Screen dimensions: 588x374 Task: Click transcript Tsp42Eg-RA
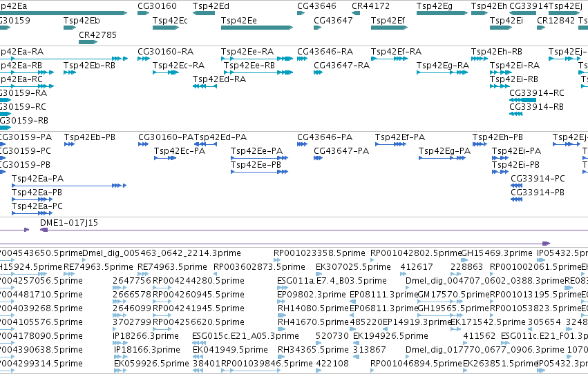pyautogui.click(x=443, y=65)
